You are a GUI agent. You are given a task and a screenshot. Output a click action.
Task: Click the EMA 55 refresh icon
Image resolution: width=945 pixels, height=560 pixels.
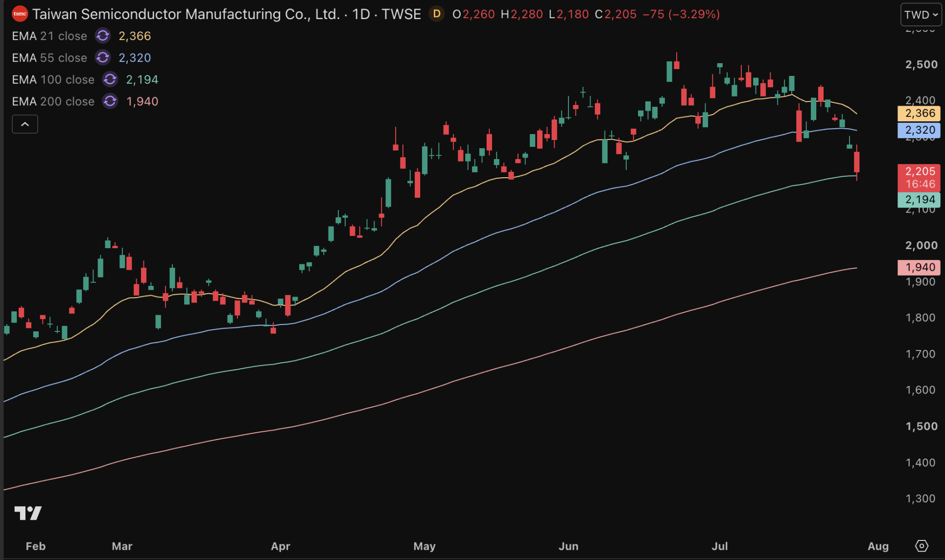(103, 58)
